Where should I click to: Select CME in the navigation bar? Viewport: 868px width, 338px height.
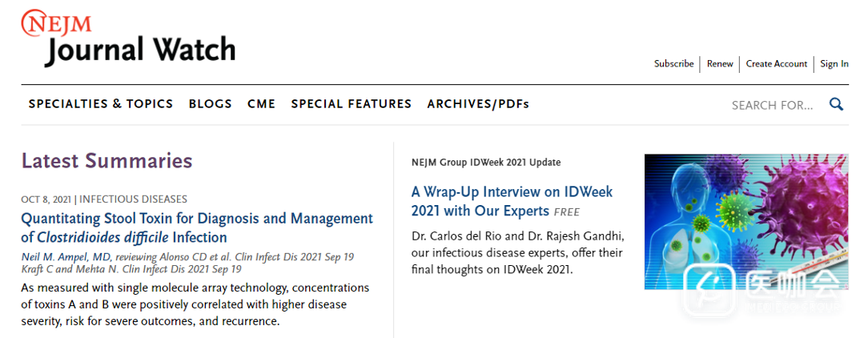[261, 104]
